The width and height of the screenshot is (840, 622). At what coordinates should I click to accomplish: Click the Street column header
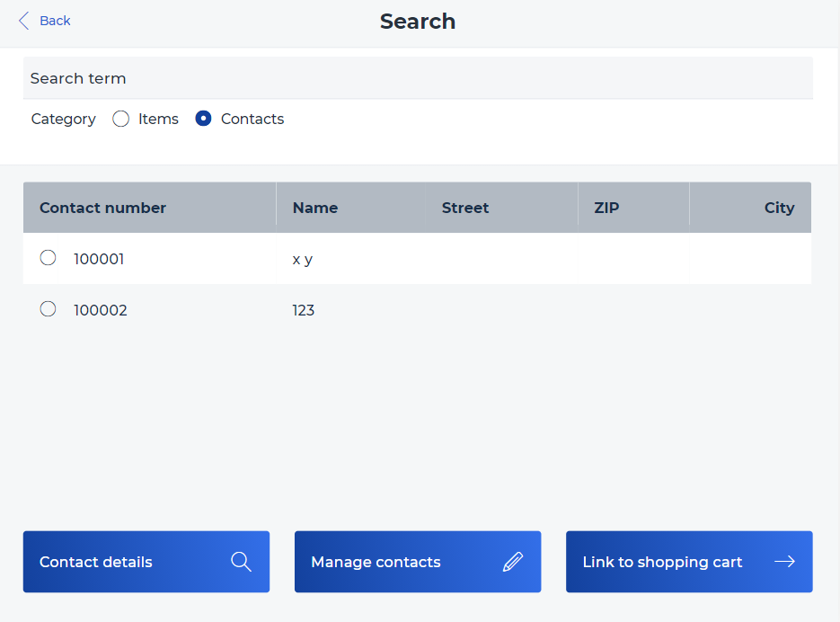pyautogui.click(x=464, y=208)
